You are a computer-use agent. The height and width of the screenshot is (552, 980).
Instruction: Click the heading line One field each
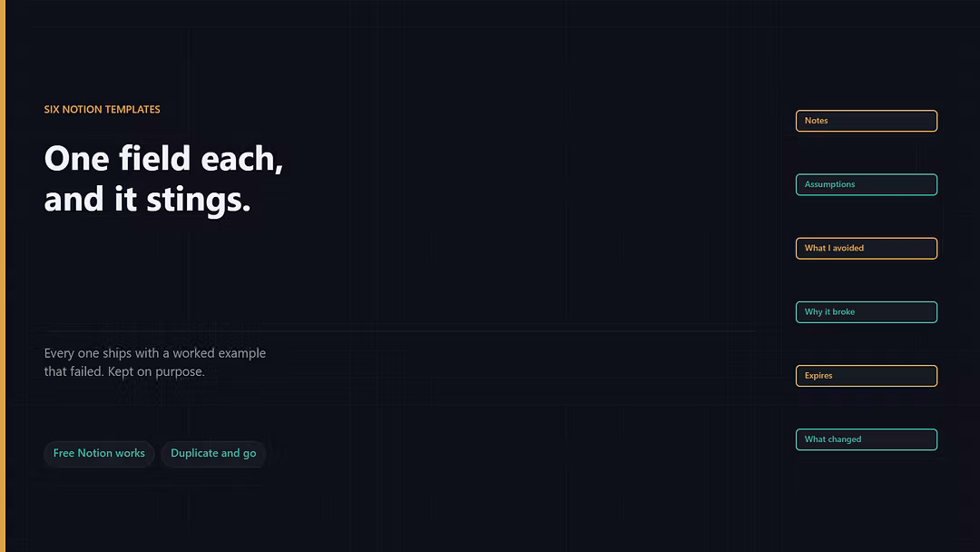point(163,158)
